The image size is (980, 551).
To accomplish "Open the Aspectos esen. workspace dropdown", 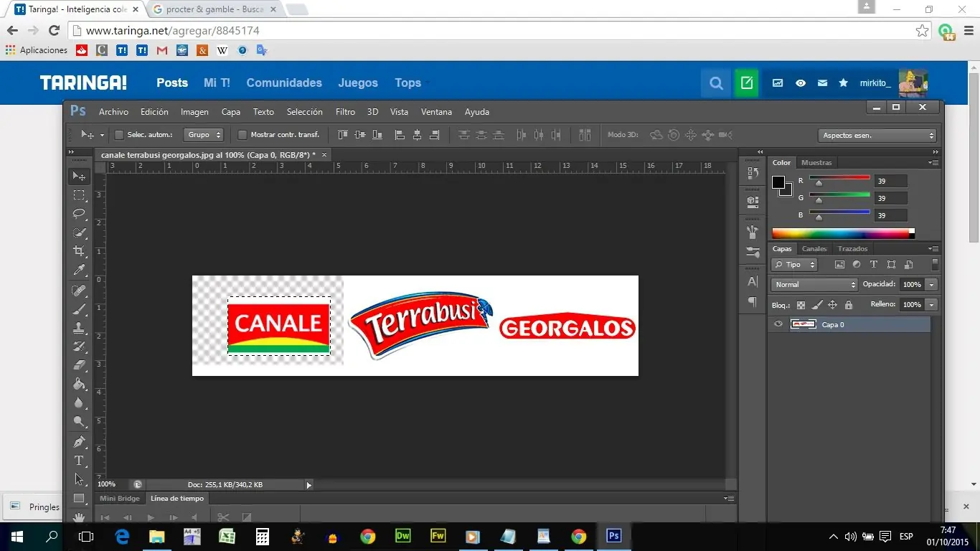I will 877,135.
